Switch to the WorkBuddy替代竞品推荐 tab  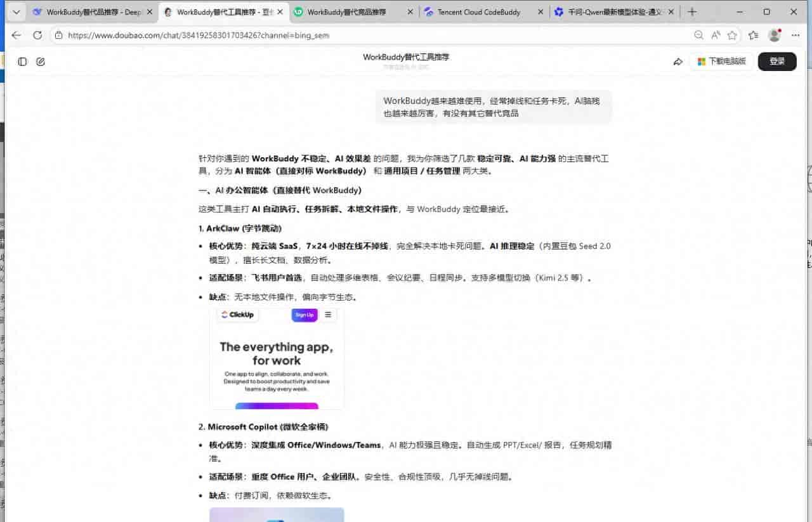(353, 12)
